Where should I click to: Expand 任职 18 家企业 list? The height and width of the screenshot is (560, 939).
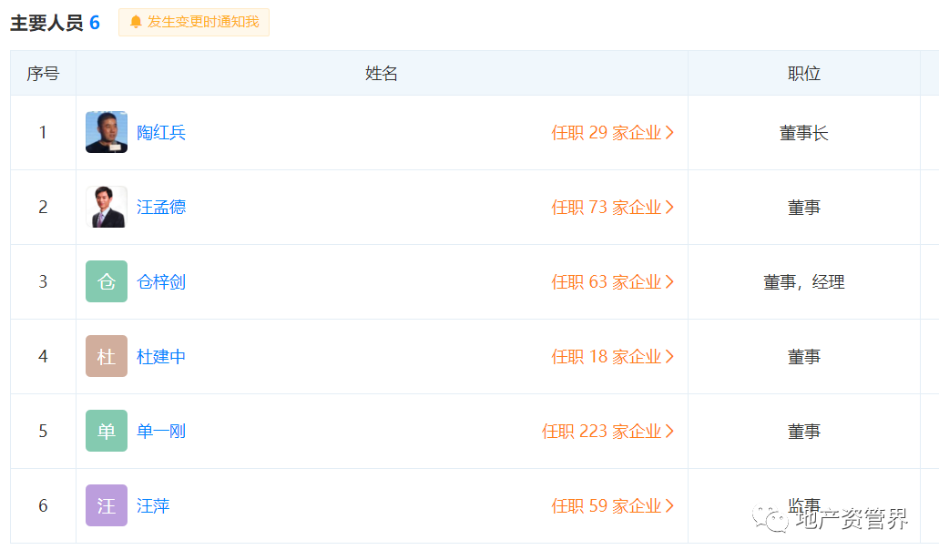612,357
